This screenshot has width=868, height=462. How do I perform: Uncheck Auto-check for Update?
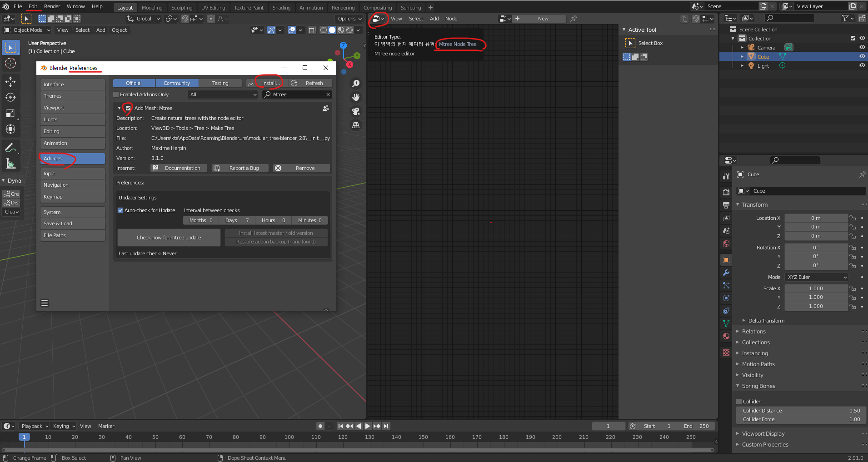coord(120,210)
